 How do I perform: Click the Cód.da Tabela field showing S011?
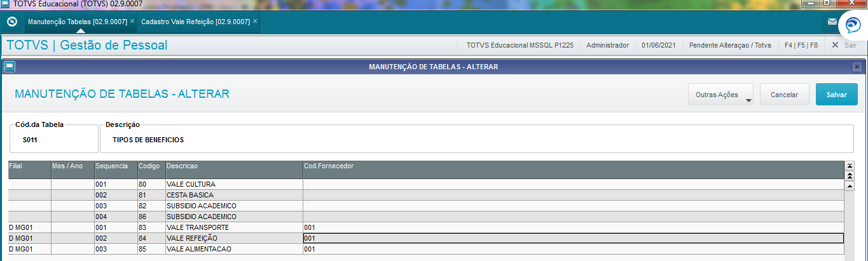(x=53, y=139)
